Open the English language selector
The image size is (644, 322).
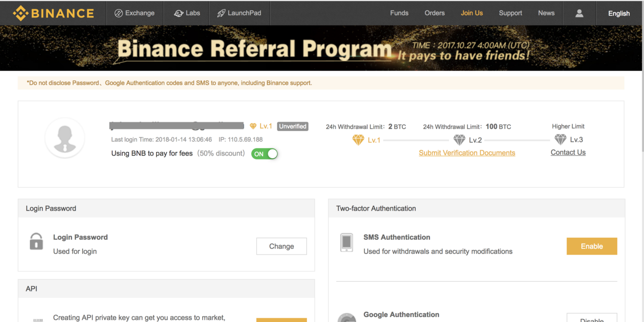point(619,13)
